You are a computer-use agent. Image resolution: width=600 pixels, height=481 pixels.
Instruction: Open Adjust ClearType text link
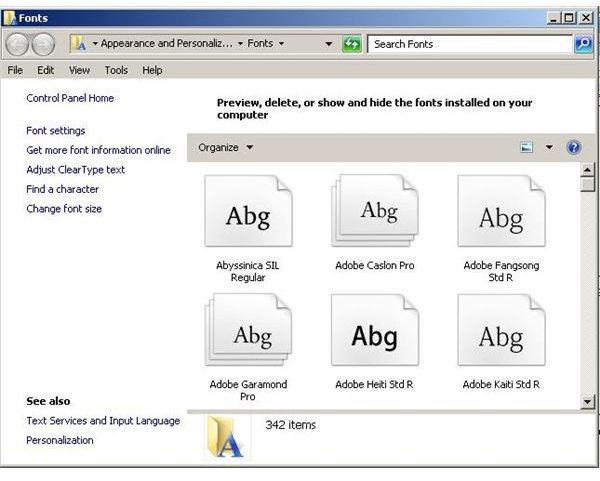tap(75, 170)
